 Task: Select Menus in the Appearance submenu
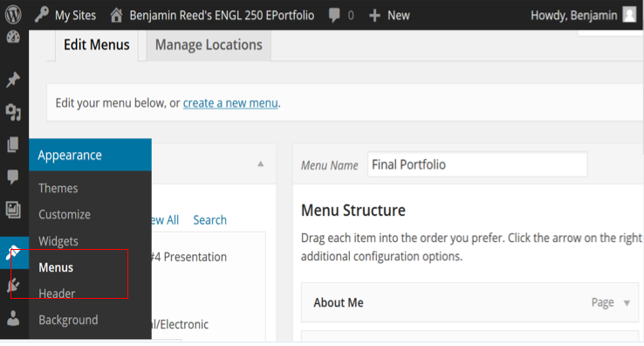(x=56, y=267)
